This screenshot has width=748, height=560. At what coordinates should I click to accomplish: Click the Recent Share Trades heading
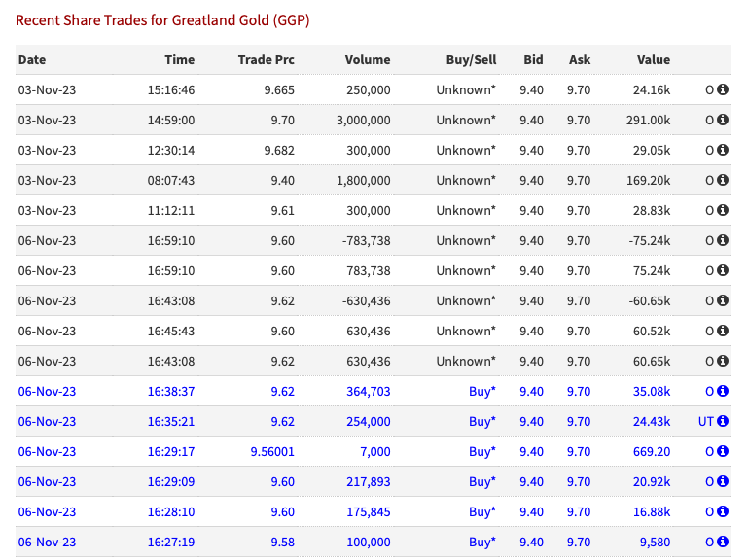pos(162,20)
